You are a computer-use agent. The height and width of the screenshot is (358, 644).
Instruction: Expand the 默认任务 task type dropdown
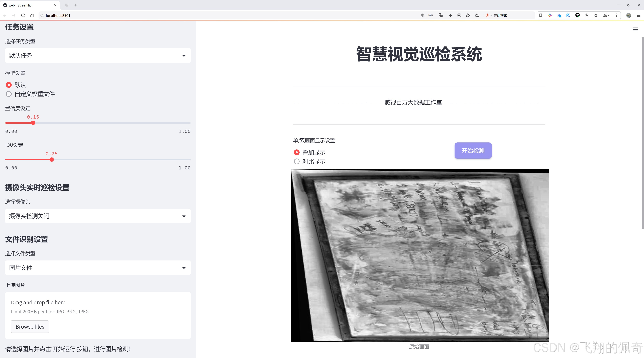coord(98,56)
